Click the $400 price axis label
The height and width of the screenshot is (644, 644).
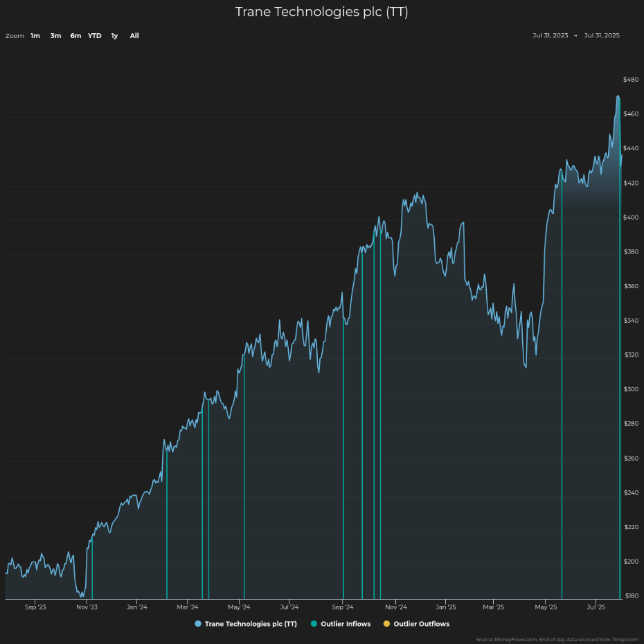[x=631, y=217]
